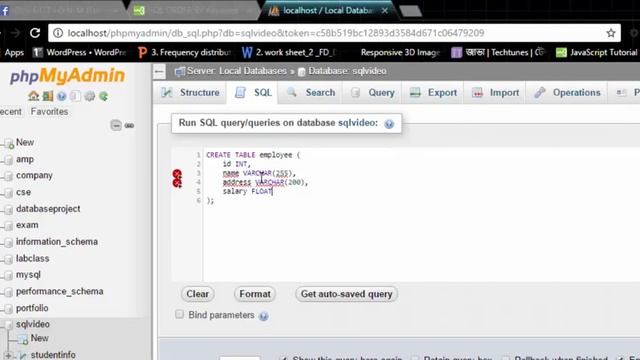Open the databaseproject database
This screenshot has height=360, width=640.
tap(48, 209)
